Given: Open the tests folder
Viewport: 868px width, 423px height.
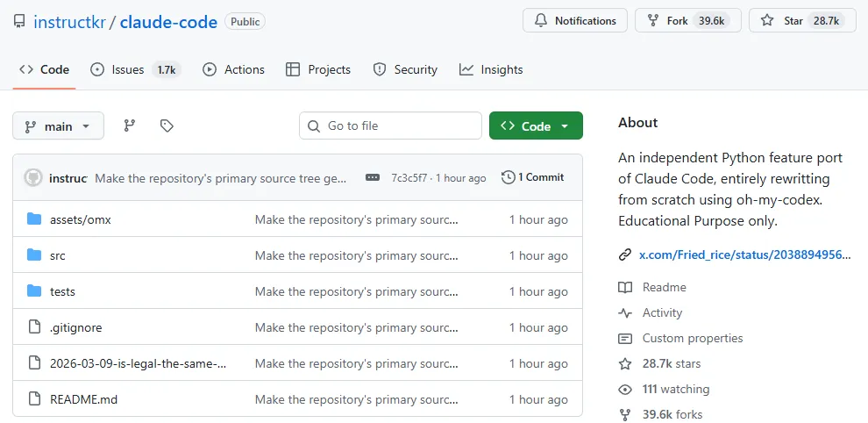Looking at the screenshot, I should pyautogui.click(x=62, y=291).
